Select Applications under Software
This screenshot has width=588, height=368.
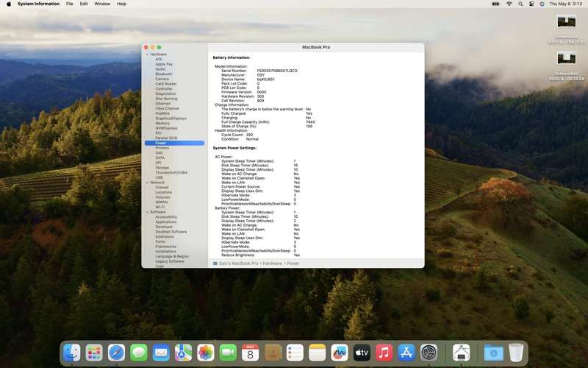(x=166, y=222)
